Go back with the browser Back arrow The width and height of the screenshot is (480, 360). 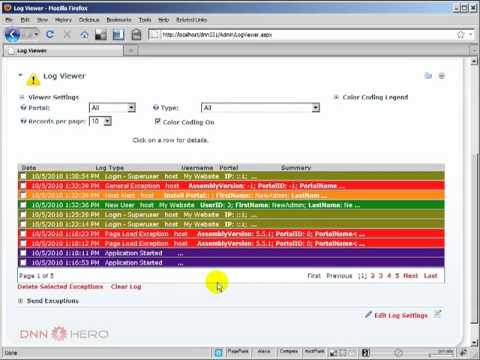pos(12,34)
